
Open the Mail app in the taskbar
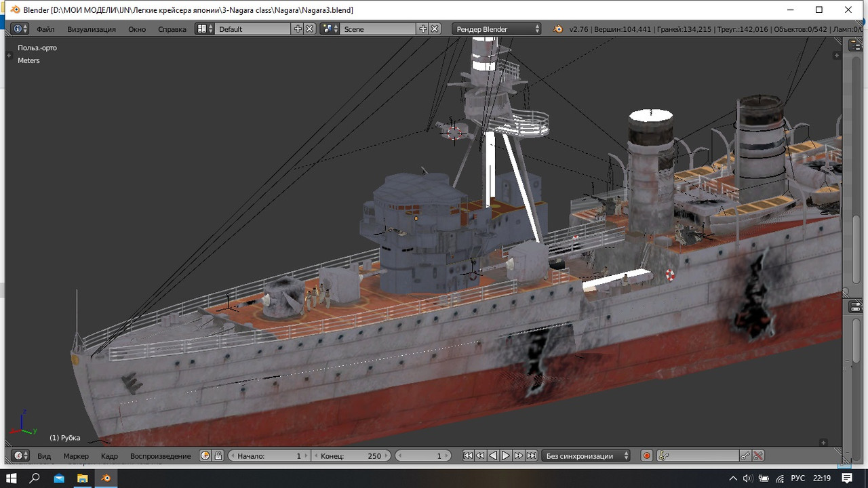click(59, 479)
